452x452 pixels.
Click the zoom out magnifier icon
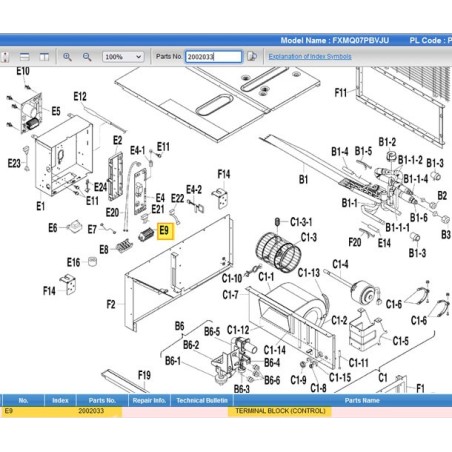pyautogui.click(x=87, y=57)
